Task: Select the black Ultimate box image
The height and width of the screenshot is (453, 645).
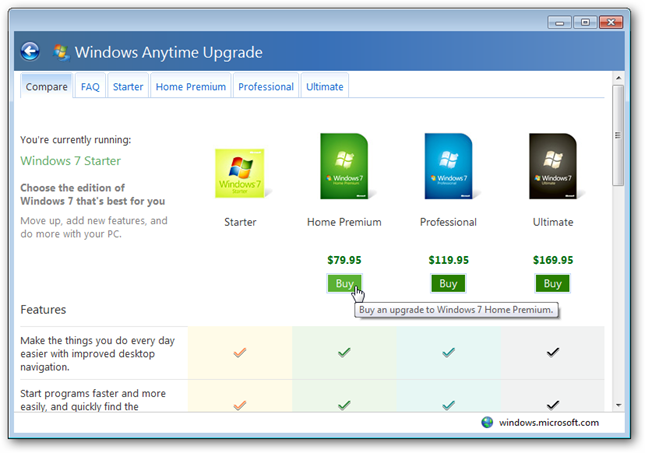Action: (x=556, y=166)
